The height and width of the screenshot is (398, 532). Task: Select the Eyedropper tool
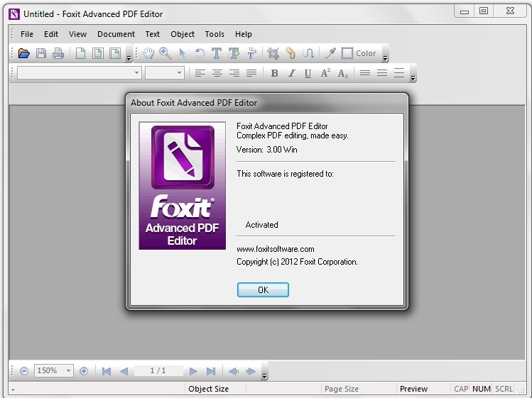coord(330,53)
